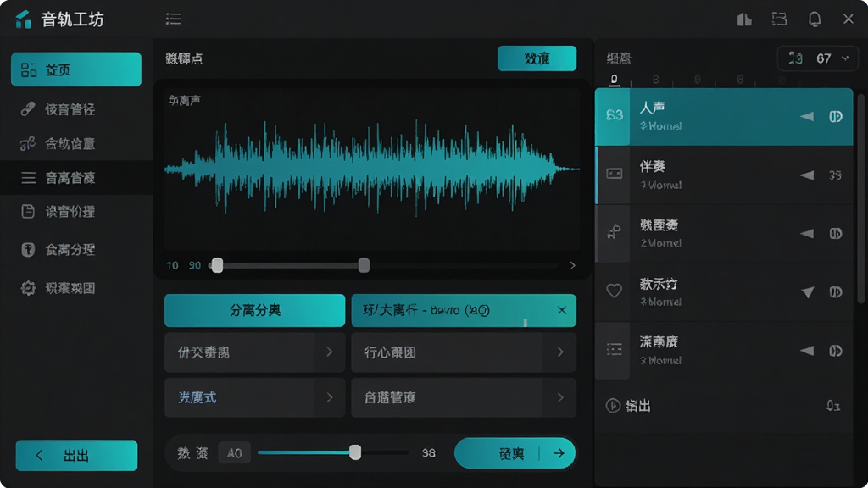Click the left handle of the waveform range slider
The image size is (868, 488).
point(218,265)
